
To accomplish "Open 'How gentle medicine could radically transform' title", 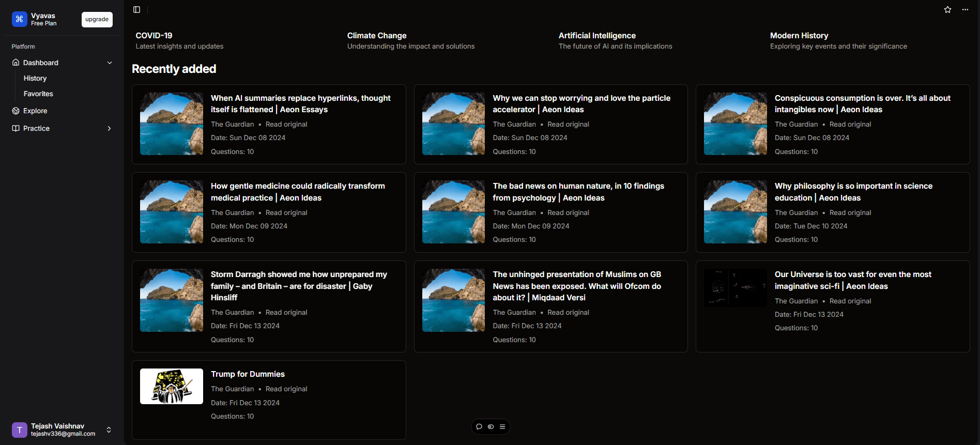I will pyautogui.click(x=298, y=192).
